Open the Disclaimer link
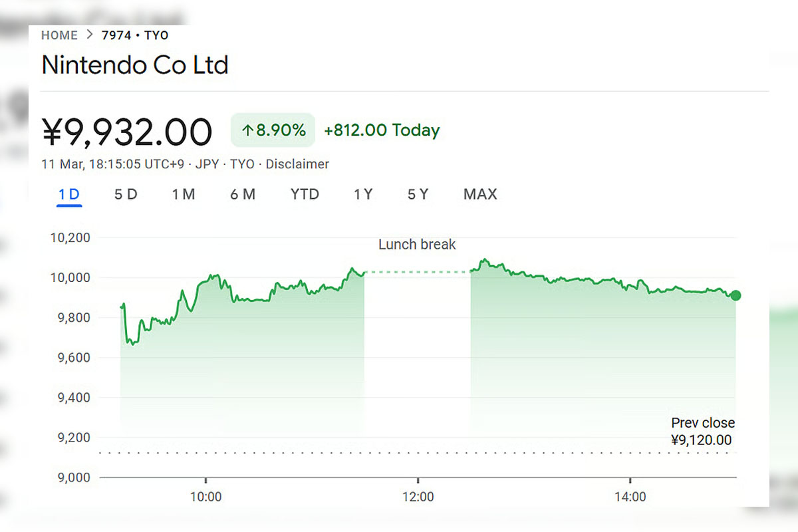Image resolution: width=798 pixels, height=532 pixels. tap(297, 164)
